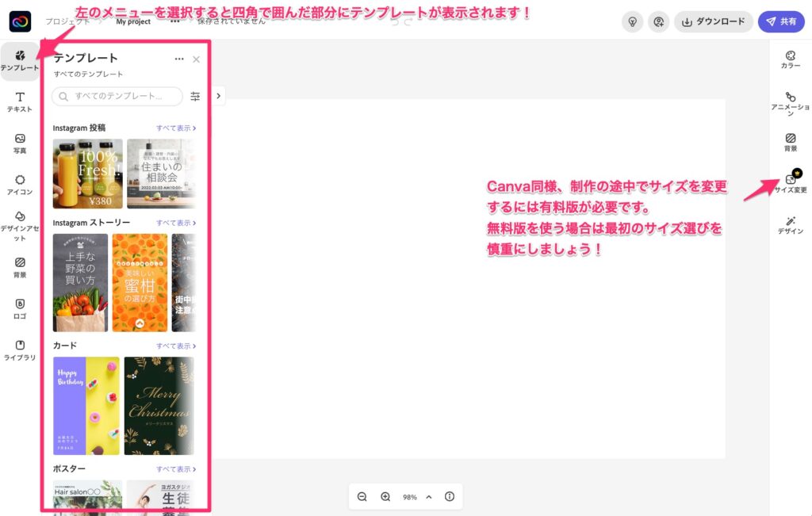The height and width of the screenshot is (516, 812).
Task: Zoom in using the magnifier plus icon
Action: (x=385, y=496)
